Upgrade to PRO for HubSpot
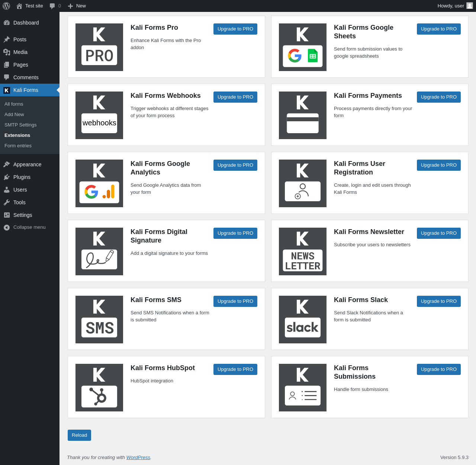476x465 pixels. 235,369
